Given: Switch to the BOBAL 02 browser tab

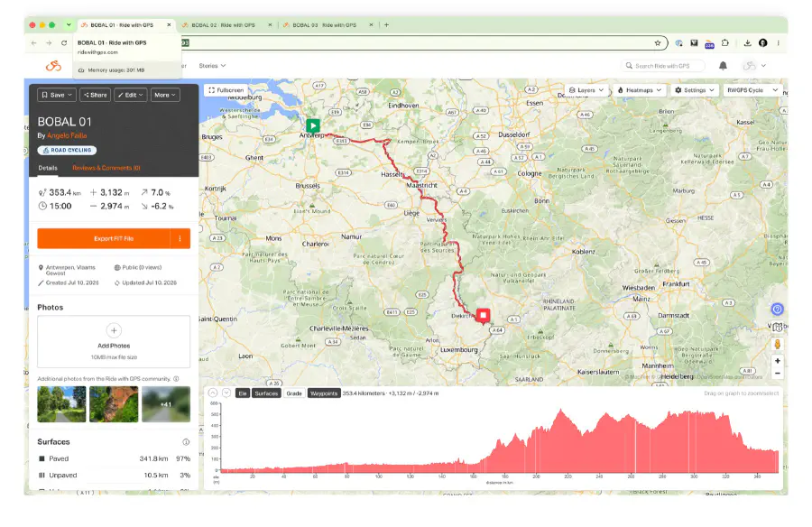Looking at the screenshot, I should tap(224, 25).
